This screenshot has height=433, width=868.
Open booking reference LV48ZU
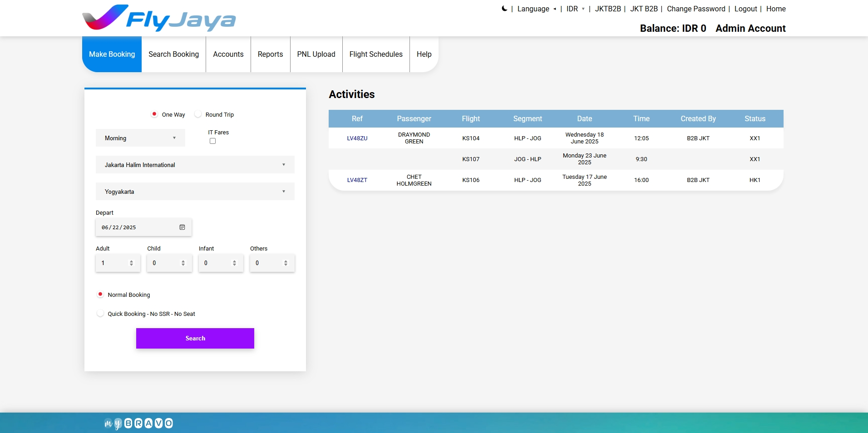click(x=357, y=138)
